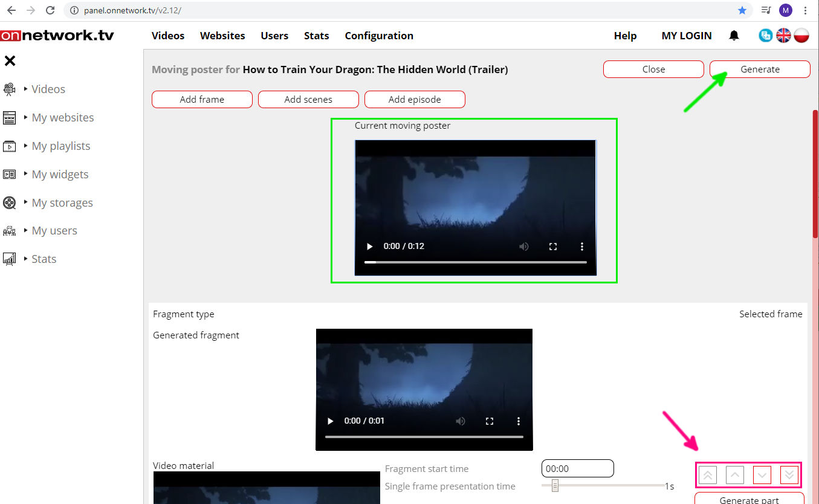Click the Add scenes button
Image resolution: width=819 pixels, height=504 pixels.
308,100
